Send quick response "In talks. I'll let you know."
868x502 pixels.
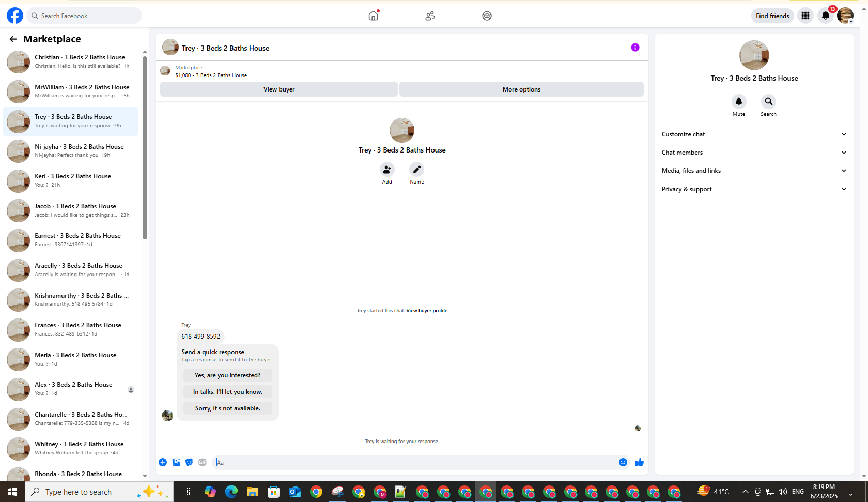click(x=227, y=392)
